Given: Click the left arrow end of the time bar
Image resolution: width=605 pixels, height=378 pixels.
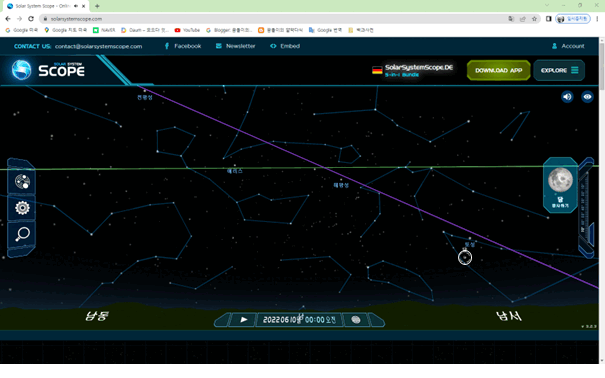Looking at the screenshot, I should (221, 320).
